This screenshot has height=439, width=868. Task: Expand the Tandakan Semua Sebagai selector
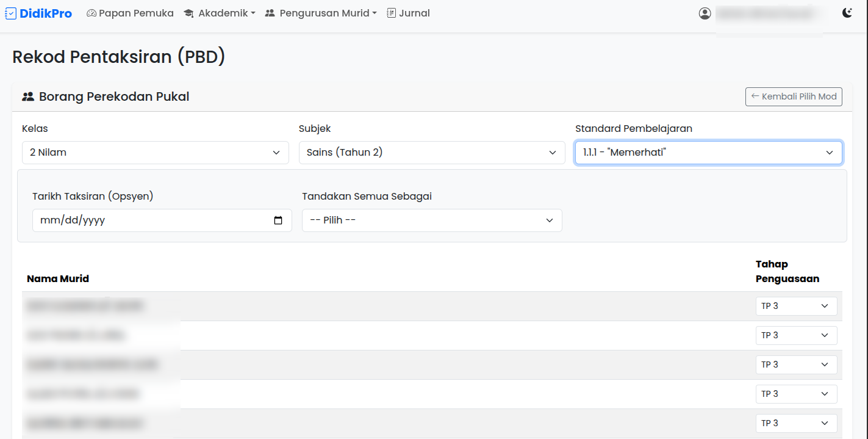pyautogui.click(x=432, y=220)
